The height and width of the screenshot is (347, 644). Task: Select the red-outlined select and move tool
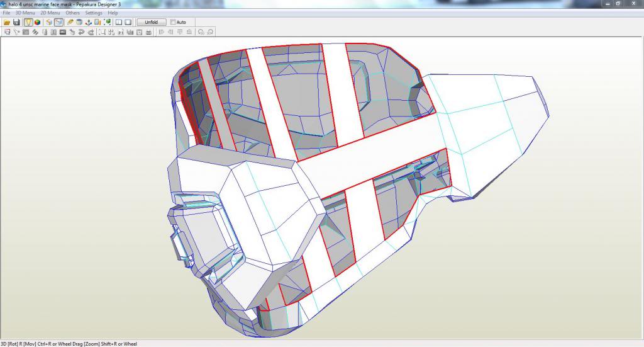[x=7, y=32]
